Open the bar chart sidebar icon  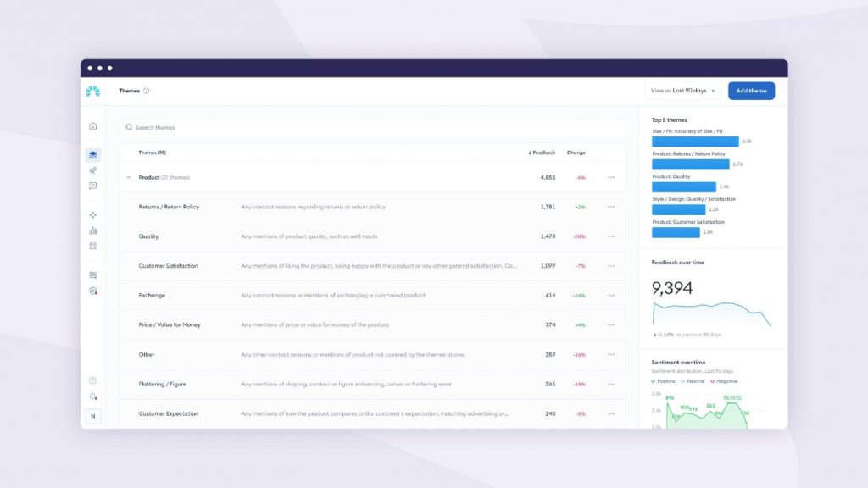point(93,230)
